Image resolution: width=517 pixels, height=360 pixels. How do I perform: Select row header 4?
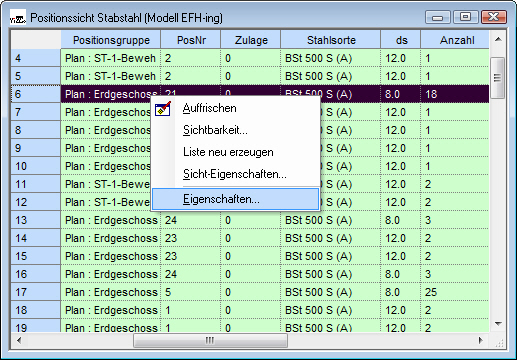click(36, 58)
